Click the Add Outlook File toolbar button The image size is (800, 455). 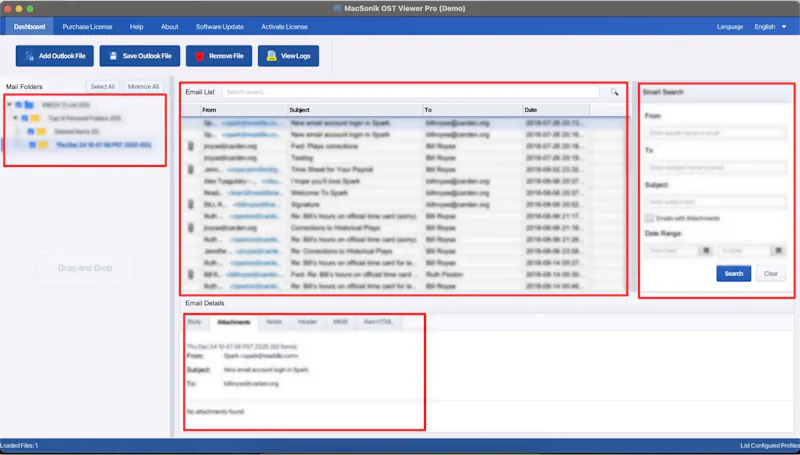(55, 56)
